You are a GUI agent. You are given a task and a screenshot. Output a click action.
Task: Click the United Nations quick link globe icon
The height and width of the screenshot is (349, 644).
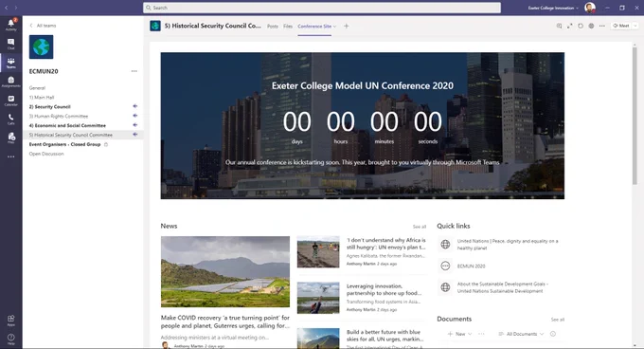coord(445,245)
